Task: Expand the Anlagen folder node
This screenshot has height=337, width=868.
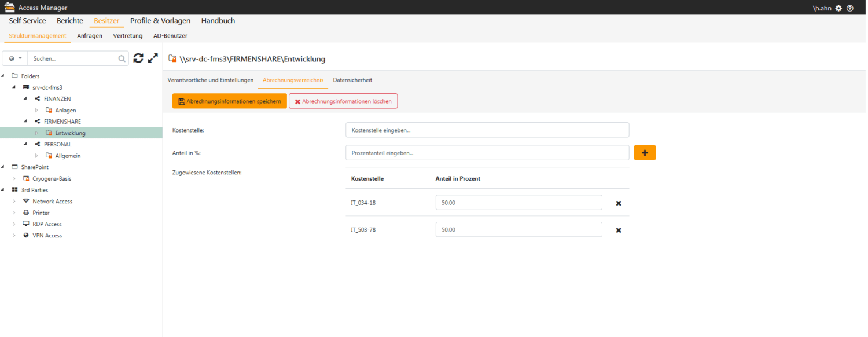Action: [x=36, y=110]
